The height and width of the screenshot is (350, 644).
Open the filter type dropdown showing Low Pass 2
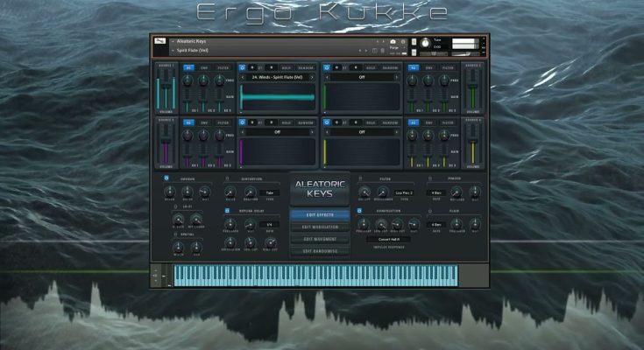point(405,192)
